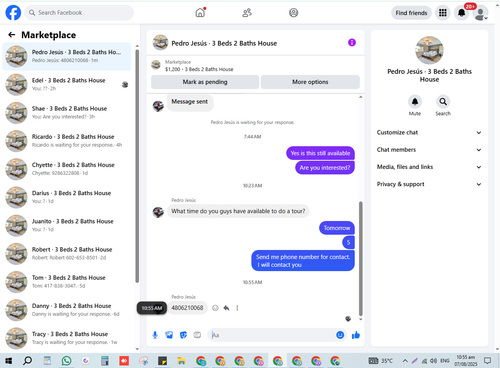The width and height of the screenshot is (500, 368).
Task: Open the $1,200 3 Beds 2 Baths House listing
Action: pyautogui.click(x=199, y=69)
